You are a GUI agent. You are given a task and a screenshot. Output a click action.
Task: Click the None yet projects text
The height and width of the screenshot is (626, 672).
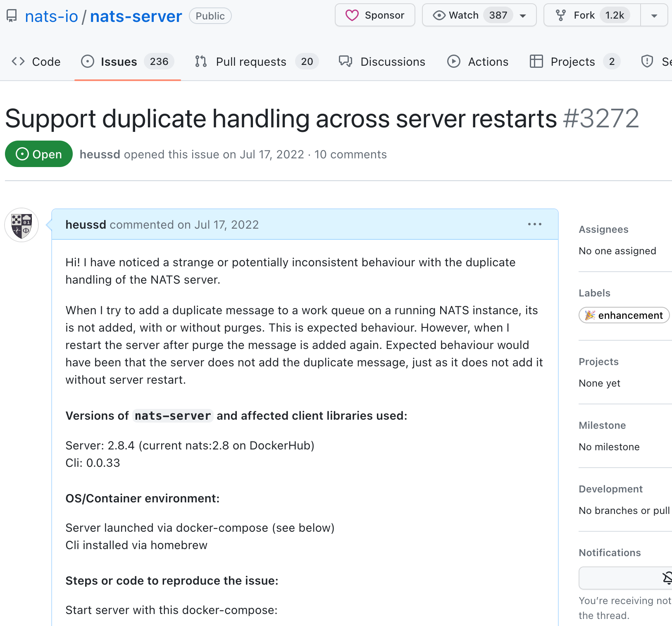(599, 383)
